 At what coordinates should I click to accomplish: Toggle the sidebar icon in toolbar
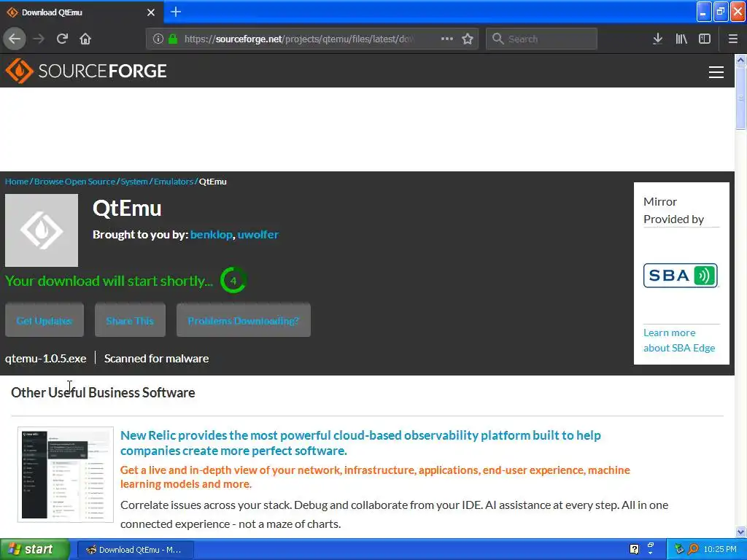[x=705, y=39]
